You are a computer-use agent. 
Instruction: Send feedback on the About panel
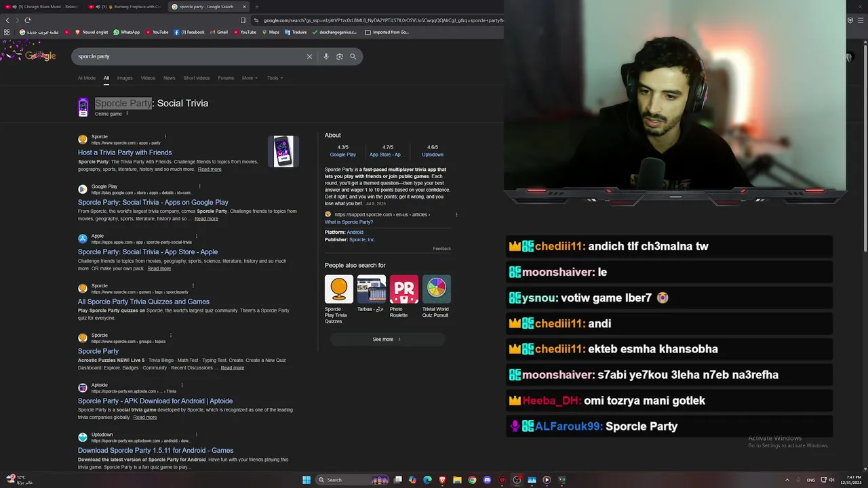point(442,249)
